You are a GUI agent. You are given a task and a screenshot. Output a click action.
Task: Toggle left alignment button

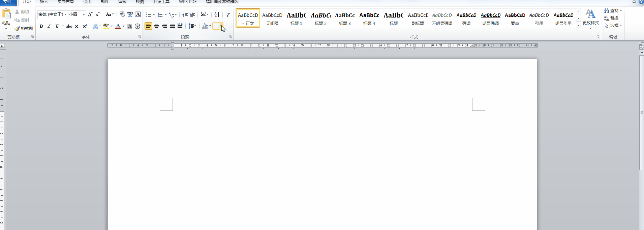(148, 26)
